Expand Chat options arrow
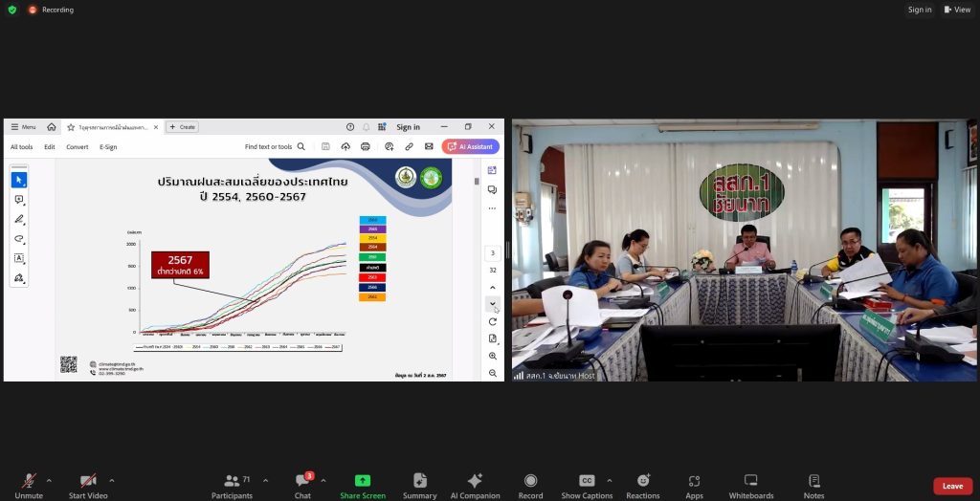Viewport: 980px width, 501px height. coord(323,480)
